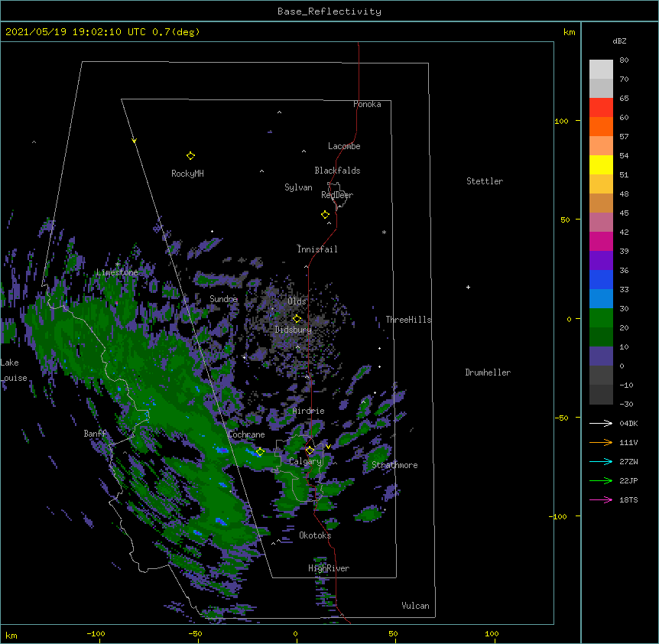Click the HighRiver label

[329, 568]
